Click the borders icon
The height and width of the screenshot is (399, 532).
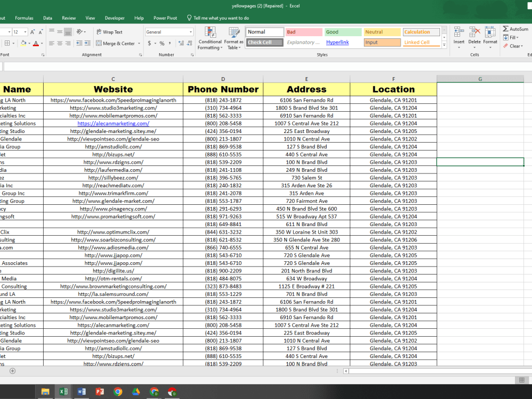7,43
